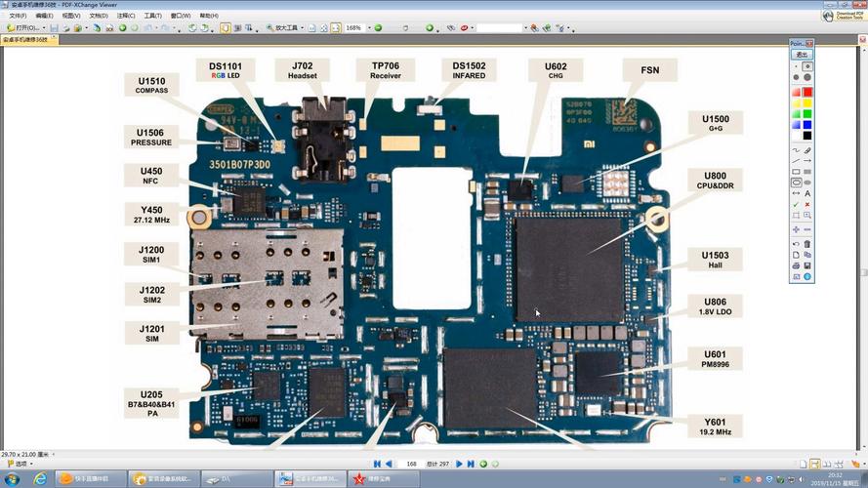Open the 文件(F) menu

[19, 16]
